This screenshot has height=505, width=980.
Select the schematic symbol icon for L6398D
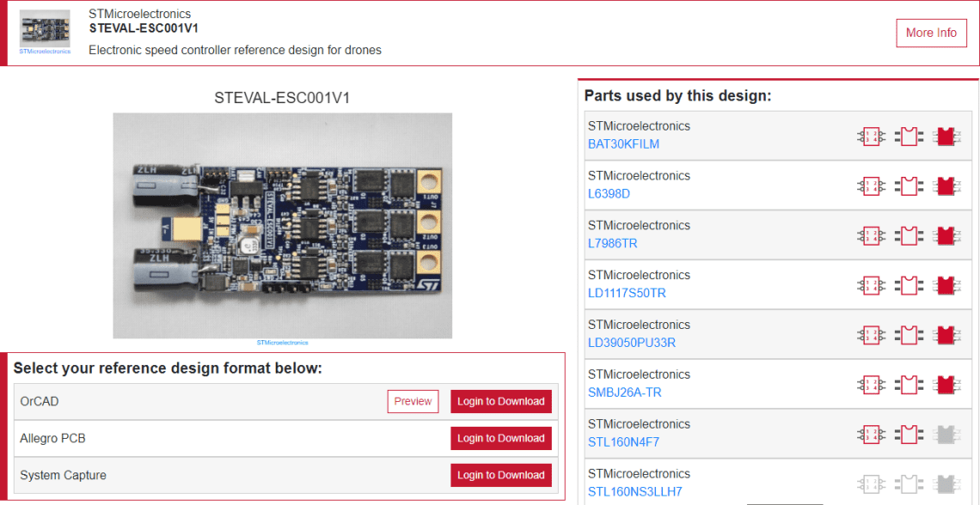coord(871,186)
